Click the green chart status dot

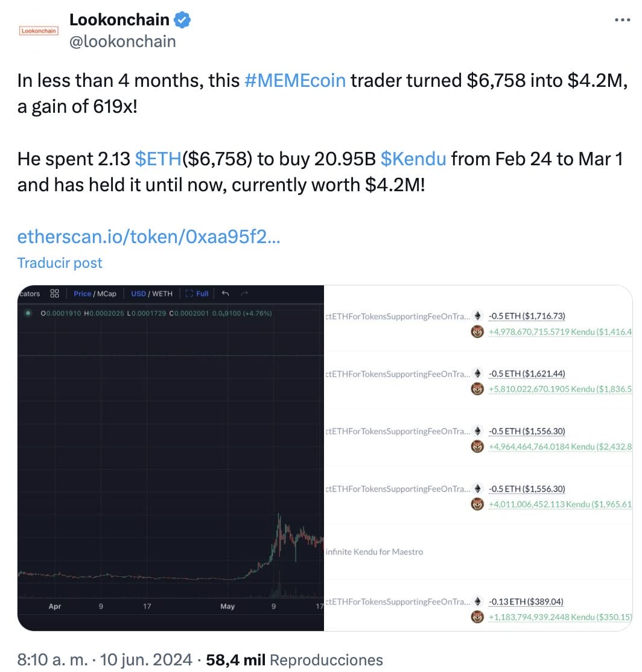tap(27, 313)
